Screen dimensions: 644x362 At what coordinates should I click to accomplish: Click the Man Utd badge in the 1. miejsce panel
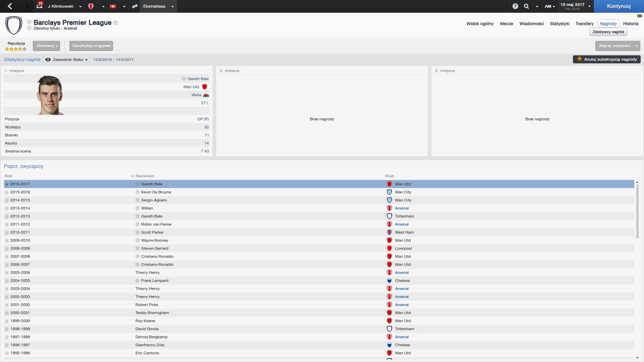(x=205, y=87)
